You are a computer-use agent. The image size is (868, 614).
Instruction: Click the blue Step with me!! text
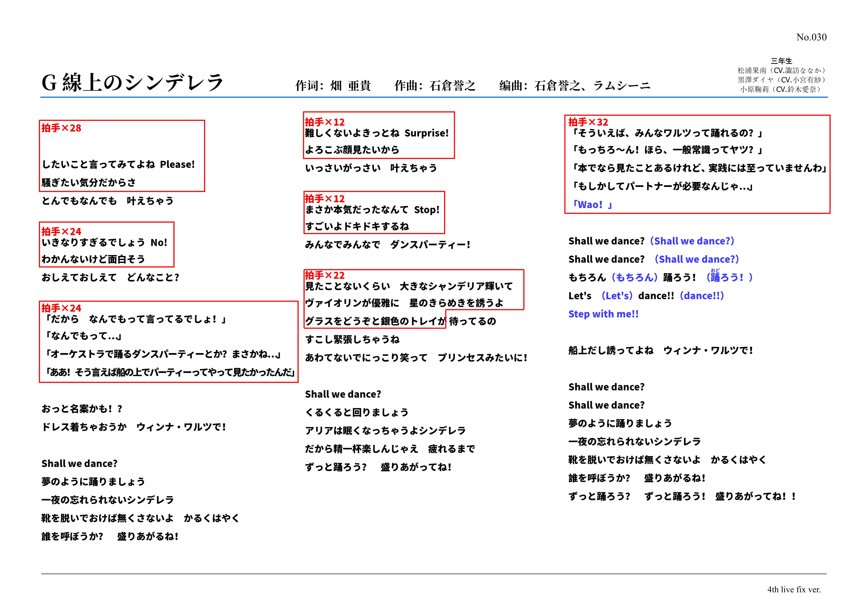(x=603, y=314)
